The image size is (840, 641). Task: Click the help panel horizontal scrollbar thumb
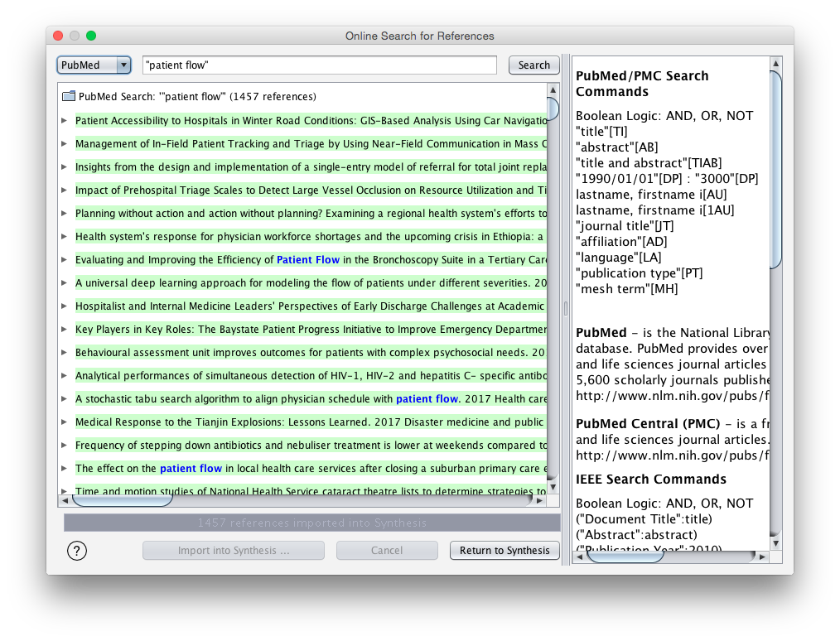coord(625,557)
